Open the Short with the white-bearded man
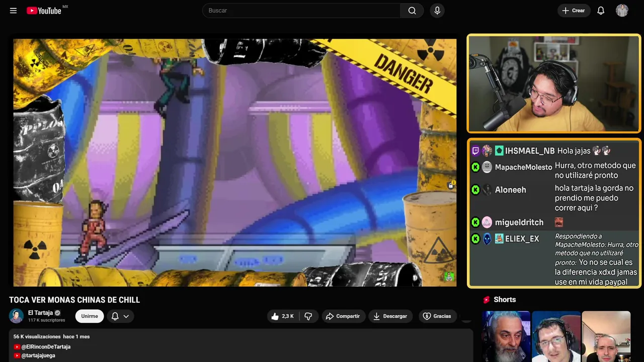644x362 pixels. 506,336
